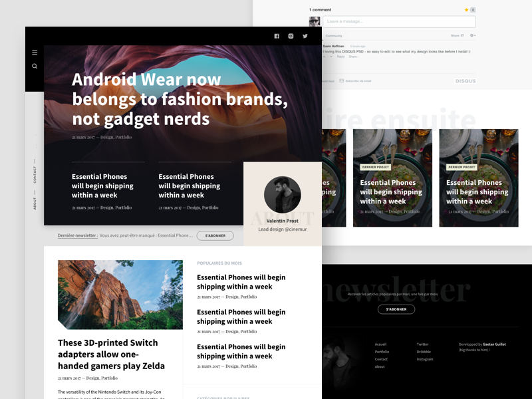The image size is (532, 399).
Task: Click the S'ABONNER button next to newsletter text
Action: click(x=215, y=235)
